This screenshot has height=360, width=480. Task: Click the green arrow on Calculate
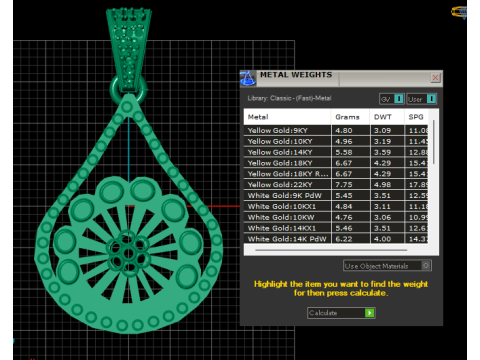pos(370,313)
